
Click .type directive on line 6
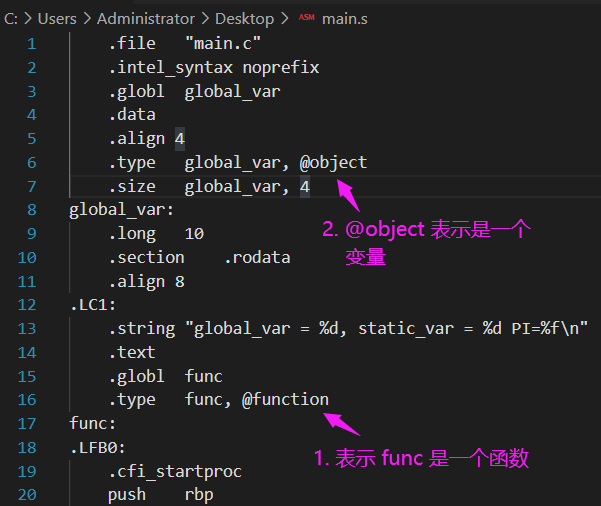point(132,163)
